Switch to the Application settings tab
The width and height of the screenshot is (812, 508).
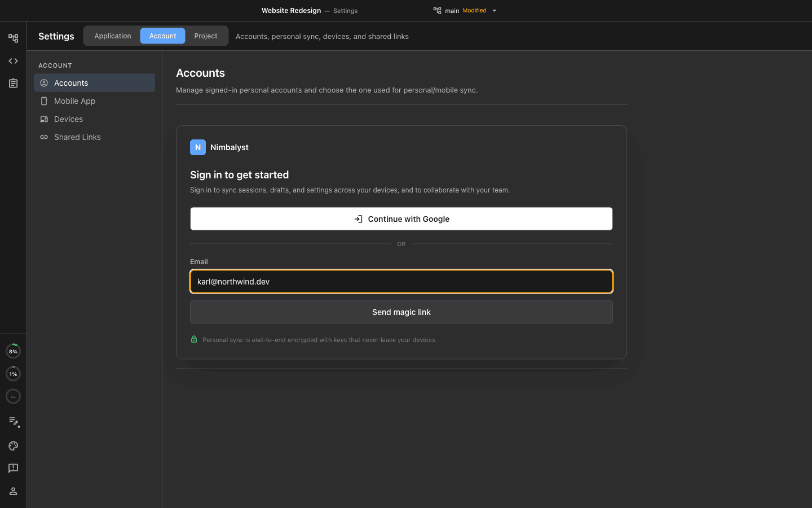point(113,36)
